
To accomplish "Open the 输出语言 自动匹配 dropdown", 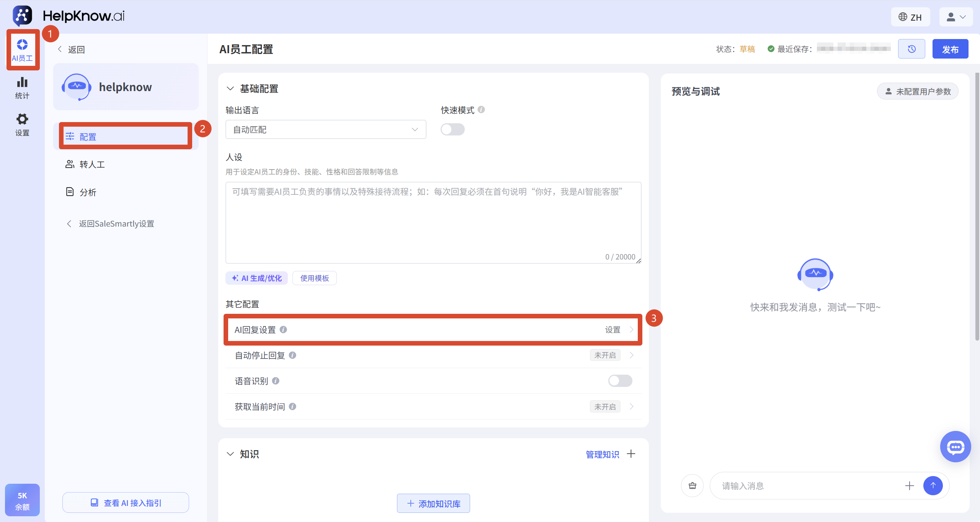I will (326, 129).
